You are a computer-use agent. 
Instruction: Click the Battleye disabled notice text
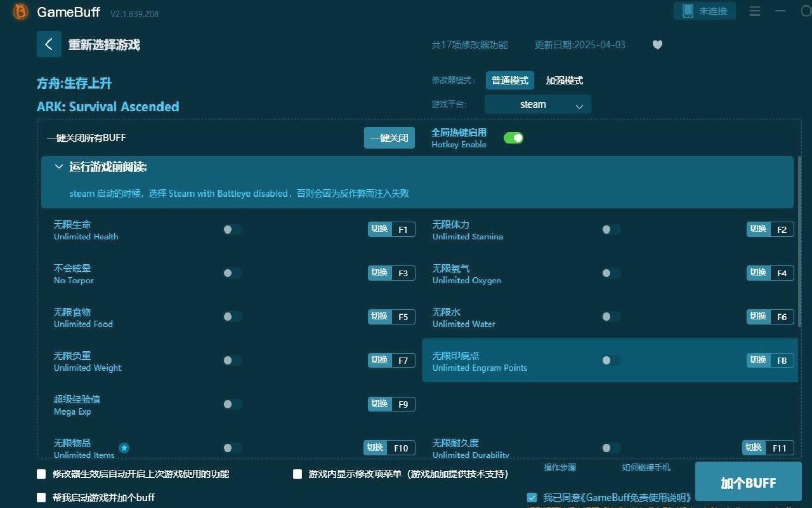tap(239, 194)
